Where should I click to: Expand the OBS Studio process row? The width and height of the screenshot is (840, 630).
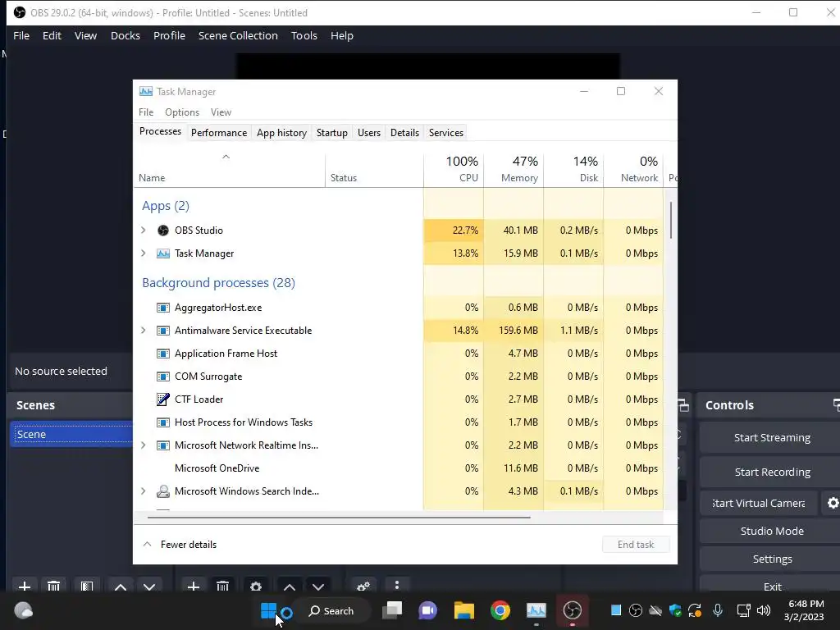click(x=143, y=231)
